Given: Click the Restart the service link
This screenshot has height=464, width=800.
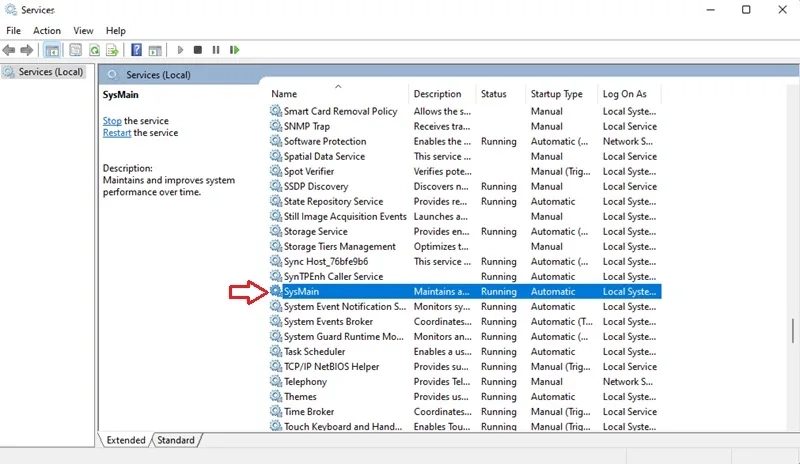Looking at the screenshot, I should point(117,133).
